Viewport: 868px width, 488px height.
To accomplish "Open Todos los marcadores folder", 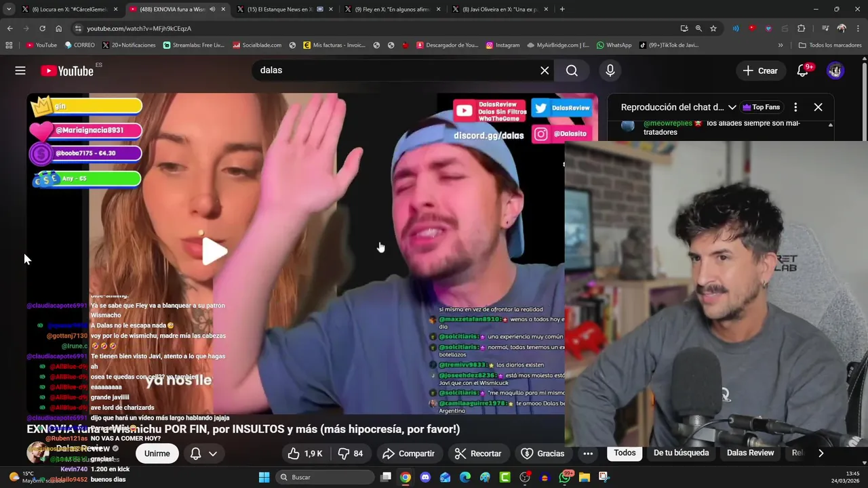I will click(x=830, y=45).
